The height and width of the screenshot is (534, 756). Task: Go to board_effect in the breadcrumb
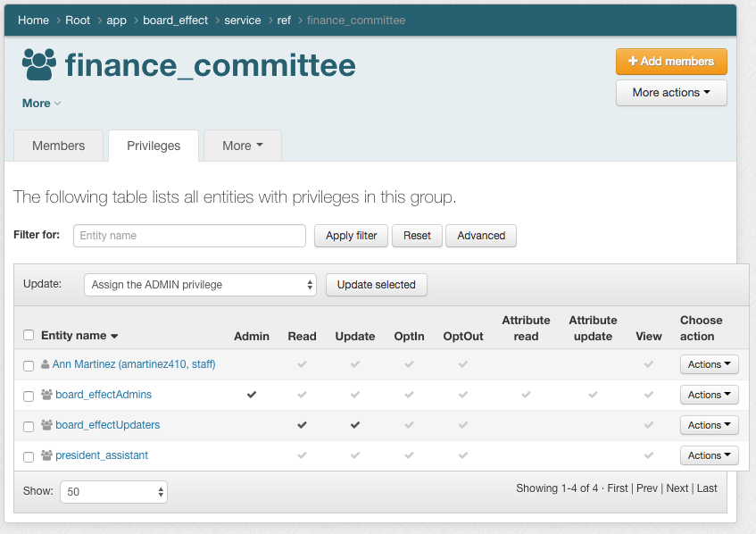(176, 20)
